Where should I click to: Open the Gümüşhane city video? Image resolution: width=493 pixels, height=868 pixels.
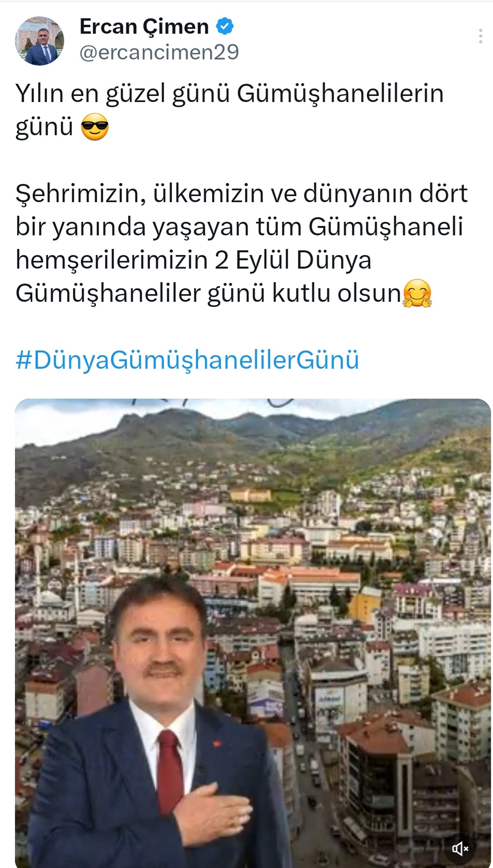(x=253, y=633)
